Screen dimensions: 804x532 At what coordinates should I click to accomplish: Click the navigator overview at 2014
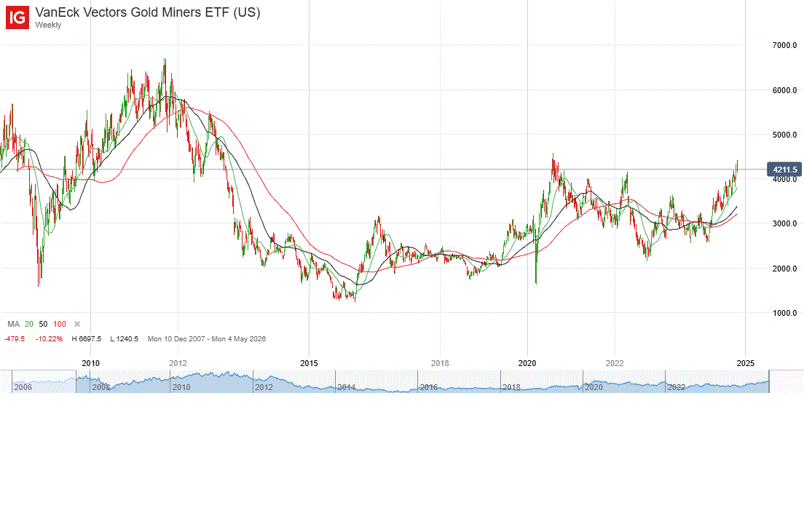click(347, 387)
